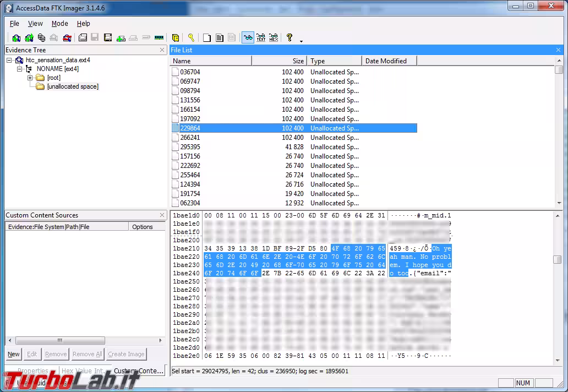The height and width of the screenshot is (392, 568).
Task: Click the Obtain Protected Files safe icon
Action: click(x=175, y=37)
